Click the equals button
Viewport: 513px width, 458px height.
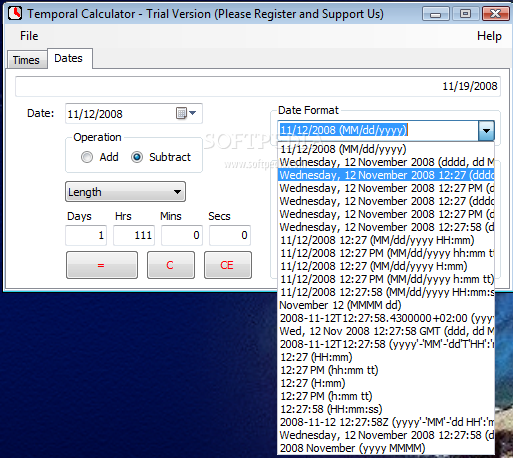coord(102,265)
